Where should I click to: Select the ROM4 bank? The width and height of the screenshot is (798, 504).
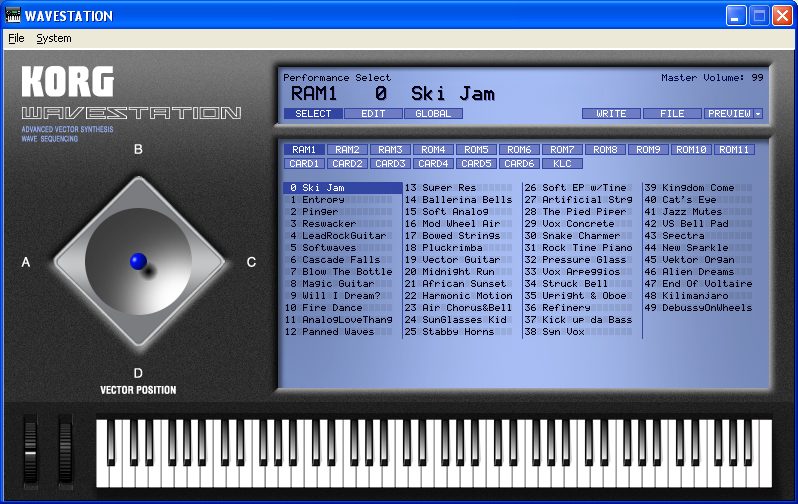coord(433,150)
